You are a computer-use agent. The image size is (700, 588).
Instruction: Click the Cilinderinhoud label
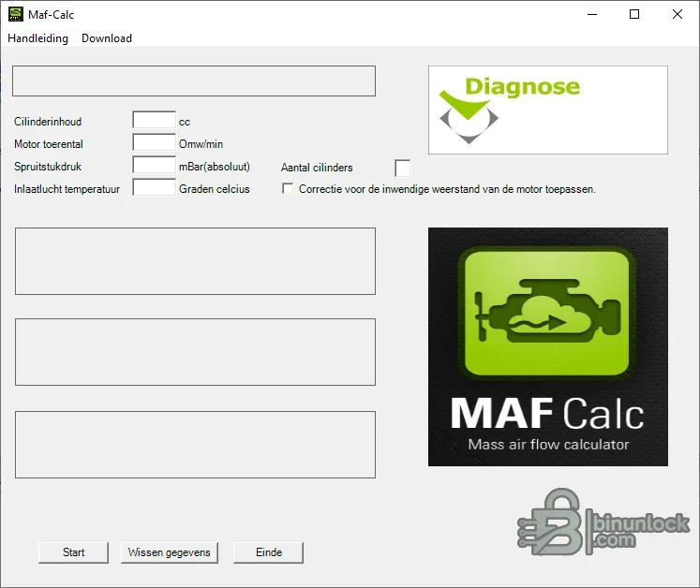click(x=48, y=122)
